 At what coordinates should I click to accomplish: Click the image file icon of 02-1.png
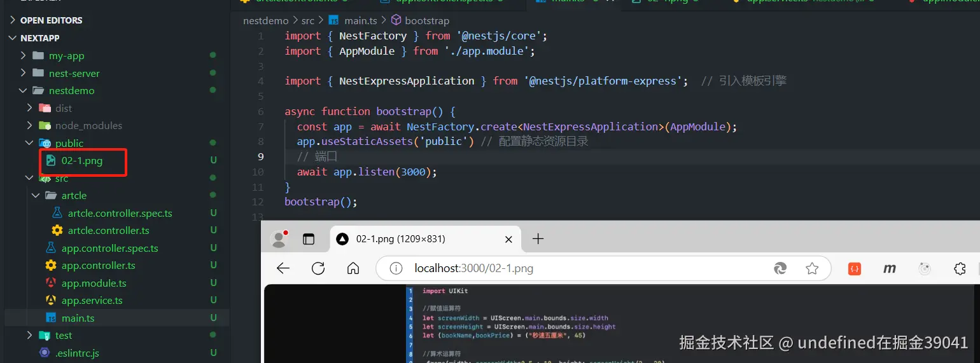pyautogui.click(x=51, y=161)
